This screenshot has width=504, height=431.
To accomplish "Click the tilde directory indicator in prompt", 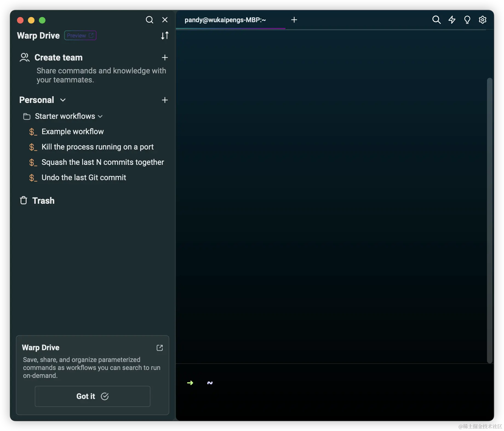I will tap(210, 383).
